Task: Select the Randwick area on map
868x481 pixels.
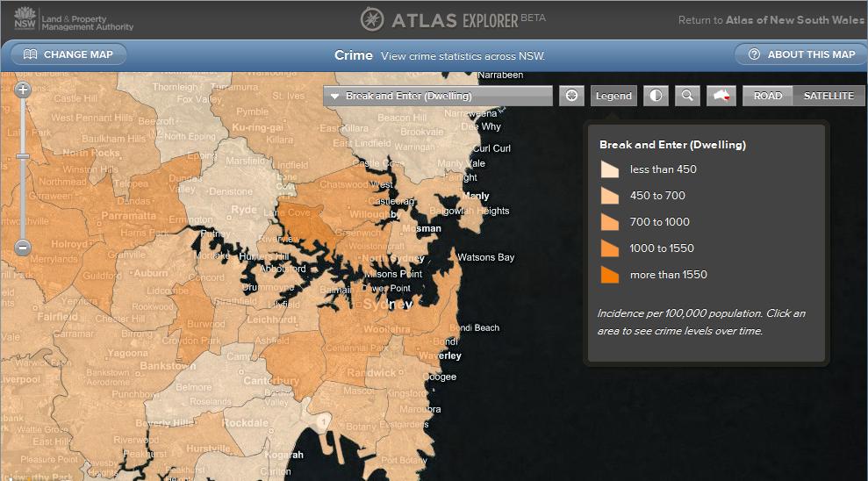Action: coord(371,373)
